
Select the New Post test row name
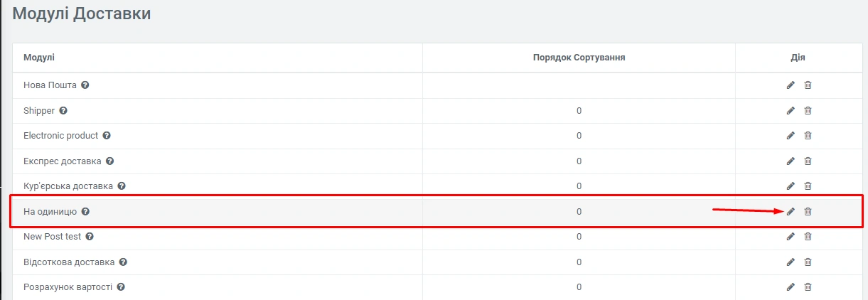tap(52, 237)
